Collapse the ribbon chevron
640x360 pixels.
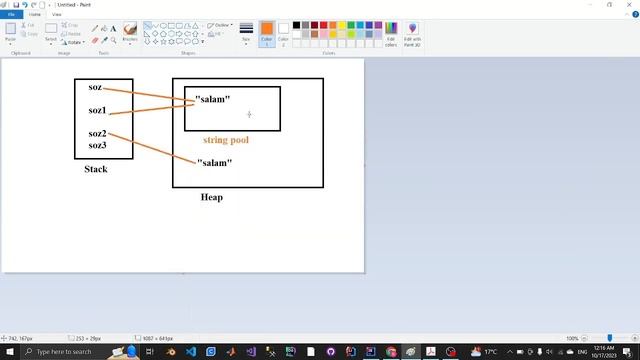click(x=627, y=14)
